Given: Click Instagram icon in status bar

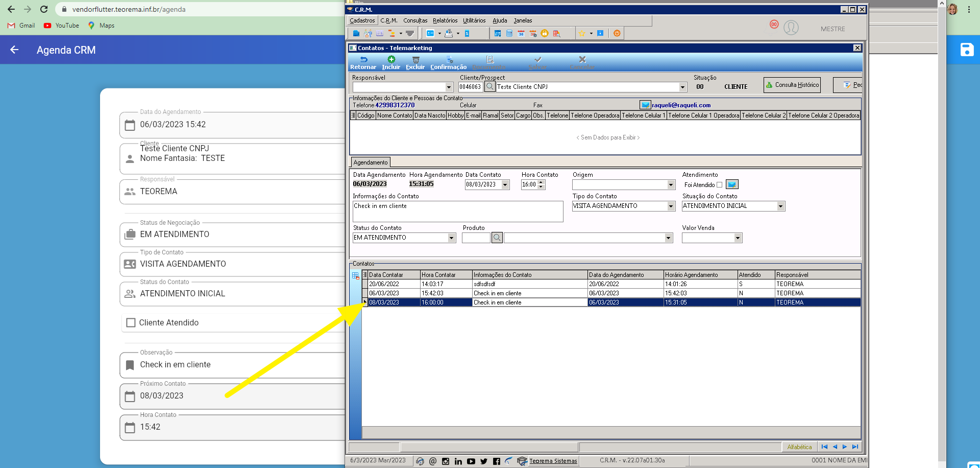Looking at the screenshot, I should tap(446, 461).
